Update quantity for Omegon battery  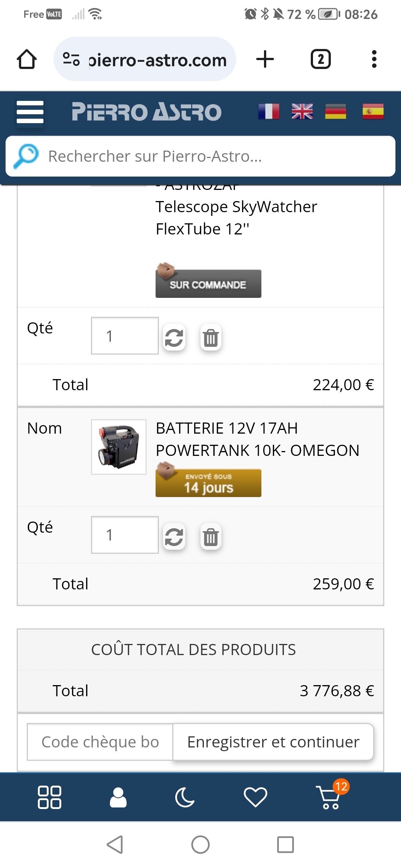coord(174,537)
